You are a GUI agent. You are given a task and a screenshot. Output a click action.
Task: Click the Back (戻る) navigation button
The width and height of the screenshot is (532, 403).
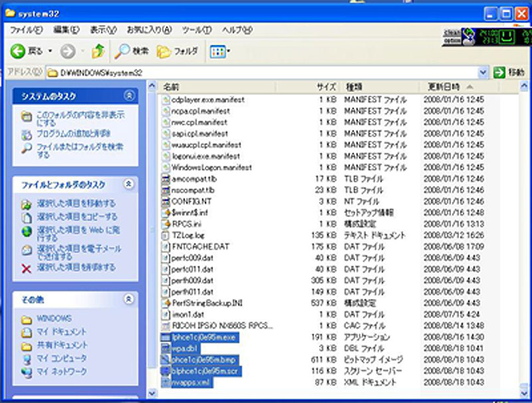27,51
